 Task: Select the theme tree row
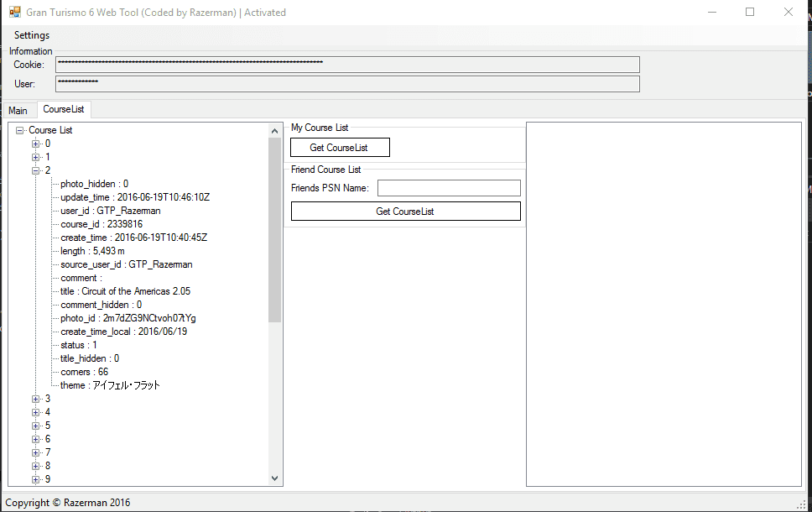[x=110, y=386]
